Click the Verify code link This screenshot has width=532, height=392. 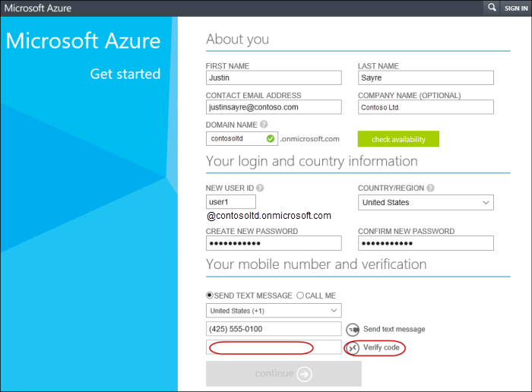(x=381, y=348)
